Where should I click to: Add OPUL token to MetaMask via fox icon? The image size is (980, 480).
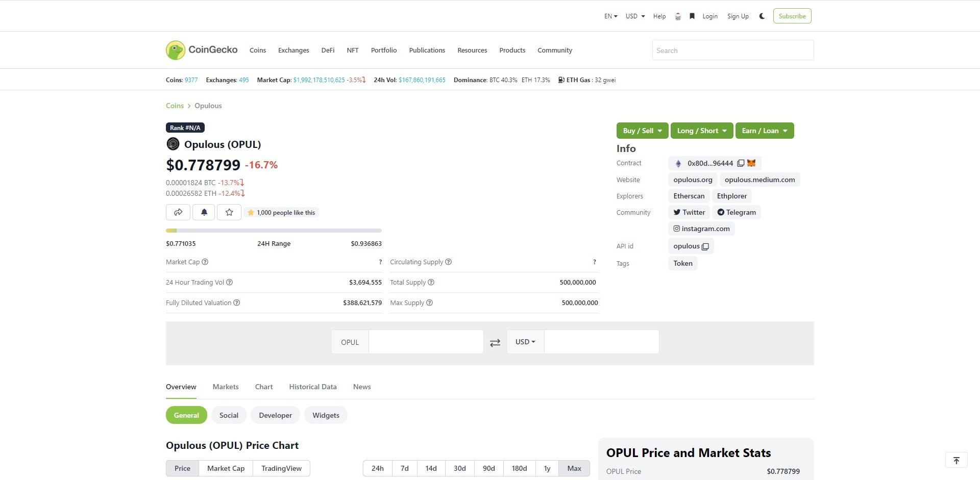click(751, 163)
